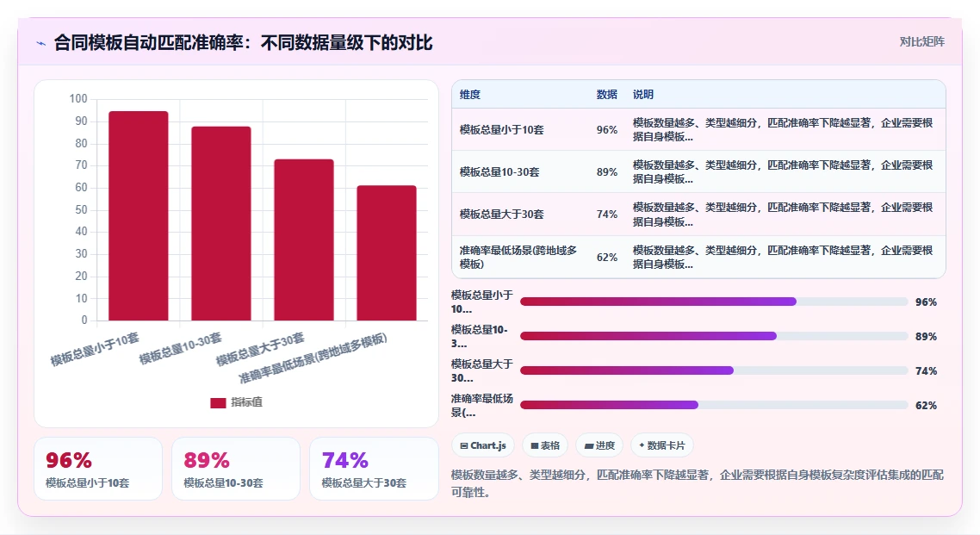The width and height of the screenshot is (980, 535).
Task: Click the 74% progress bar for 模板总量大于30
Action: coord(714,370)
